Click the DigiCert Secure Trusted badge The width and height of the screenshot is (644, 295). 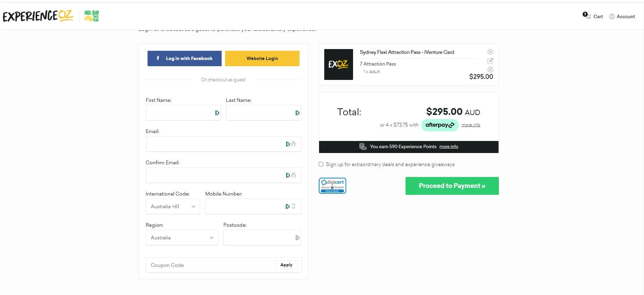(332, 186)
